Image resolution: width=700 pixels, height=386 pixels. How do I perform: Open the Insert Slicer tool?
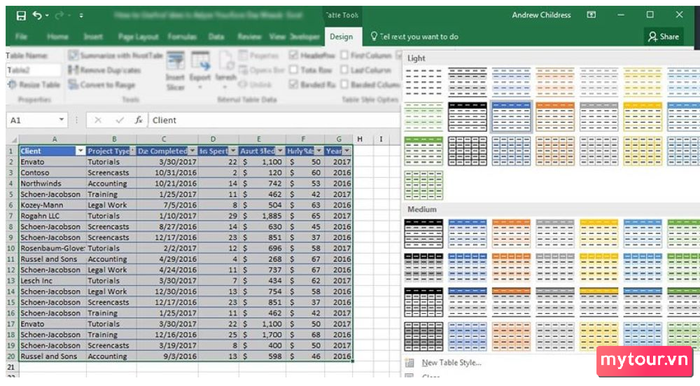point(175,70)
